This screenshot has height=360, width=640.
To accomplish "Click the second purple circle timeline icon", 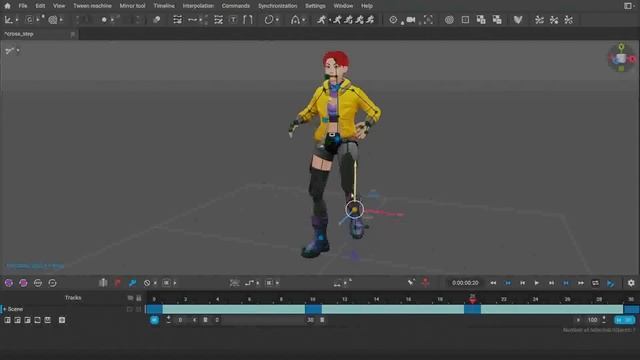I will coord(23,283).
